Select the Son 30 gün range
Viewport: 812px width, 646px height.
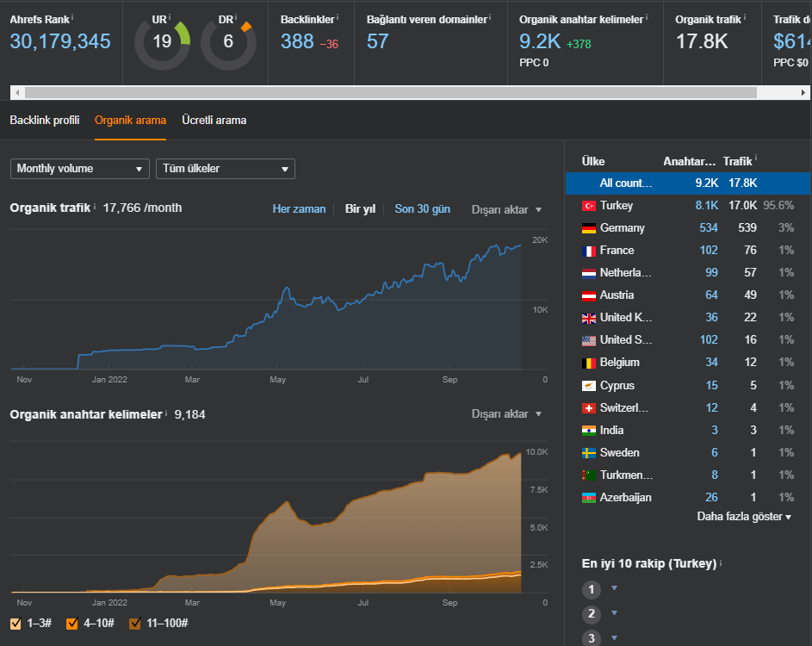point(422,208)
